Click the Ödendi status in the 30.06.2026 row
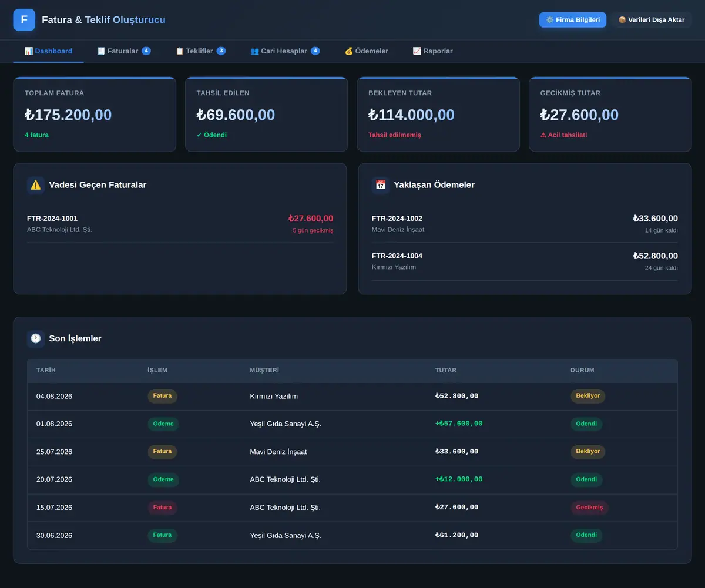 (x=586, y=535)
